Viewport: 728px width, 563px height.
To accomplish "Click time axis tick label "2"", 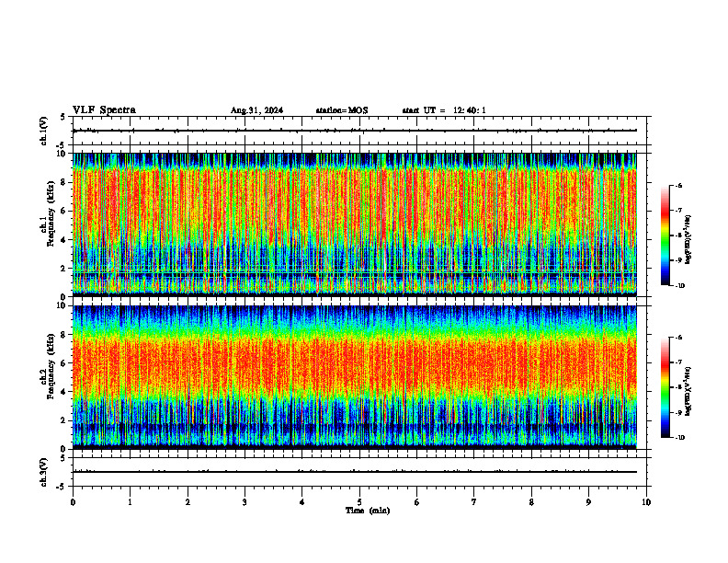I will pos(188,502).
